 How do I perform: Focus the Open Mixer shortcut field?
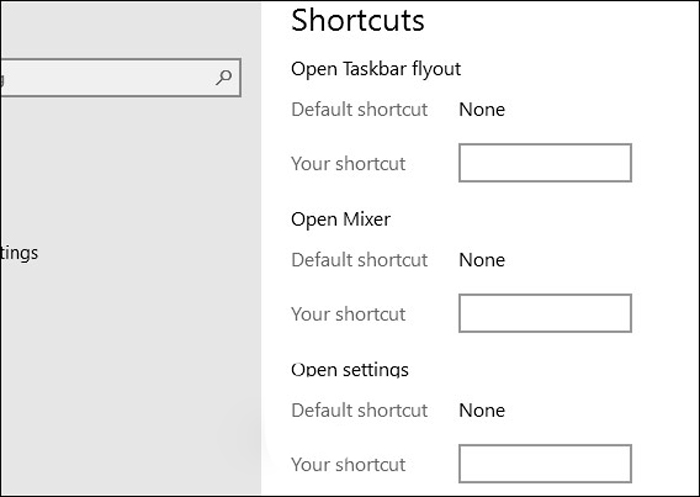pos(544,313)
